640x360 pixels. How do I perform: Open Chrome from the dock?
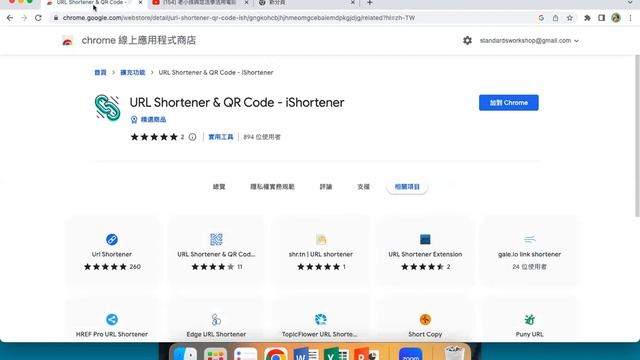(276, 353)
